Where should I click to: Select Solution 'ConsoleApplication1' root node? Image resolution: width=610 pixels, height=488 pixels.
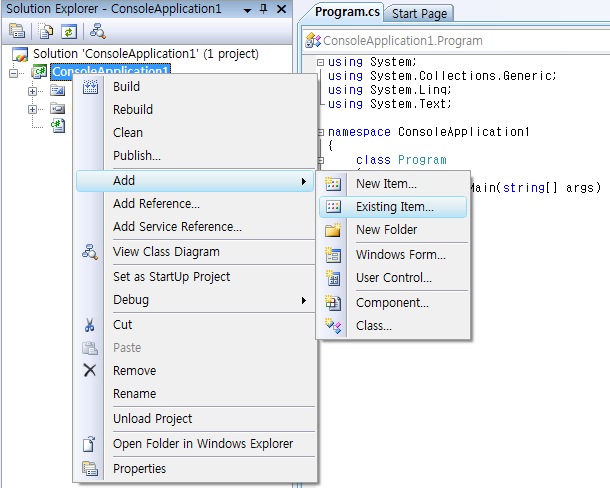145,54
